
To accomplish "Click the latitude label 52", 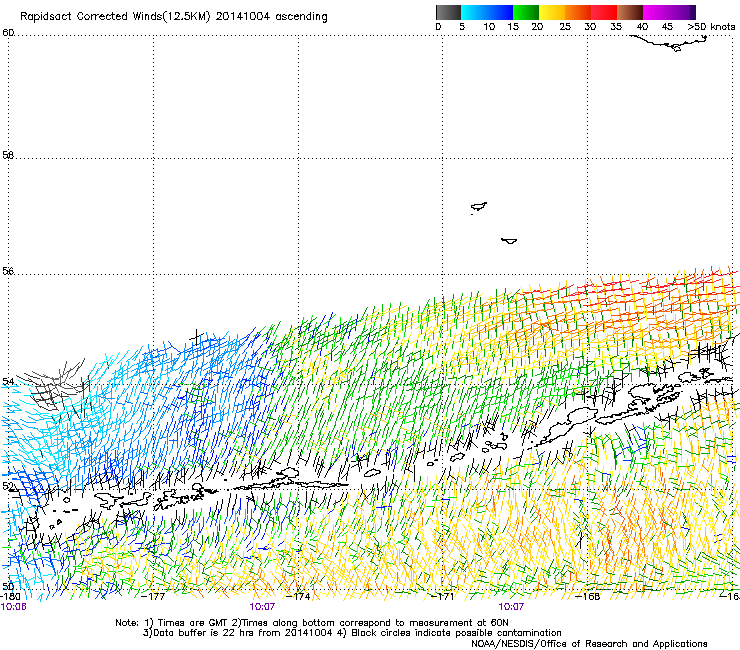I will coord(8,486).
